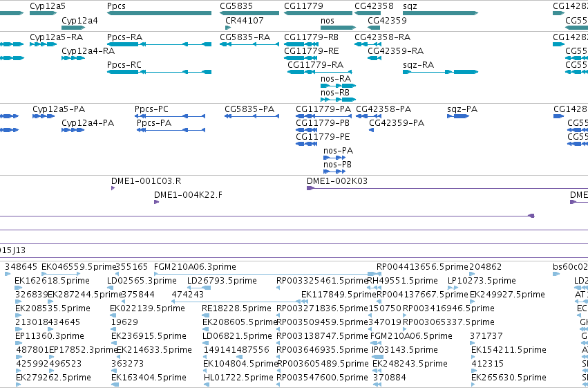Click the Cyp12a4-RA transcript
The width and height of the screenshot is (588, 388).
(73, 58)
